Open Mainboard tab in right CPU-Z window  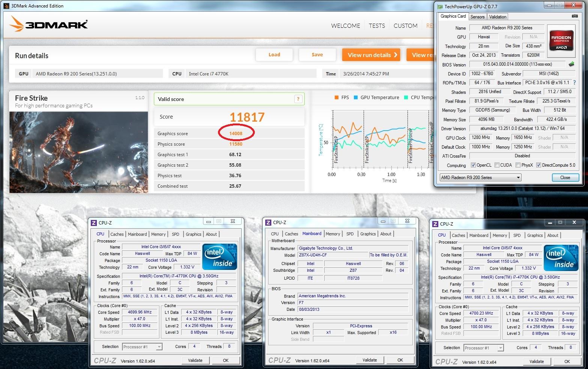click(479, 235)
